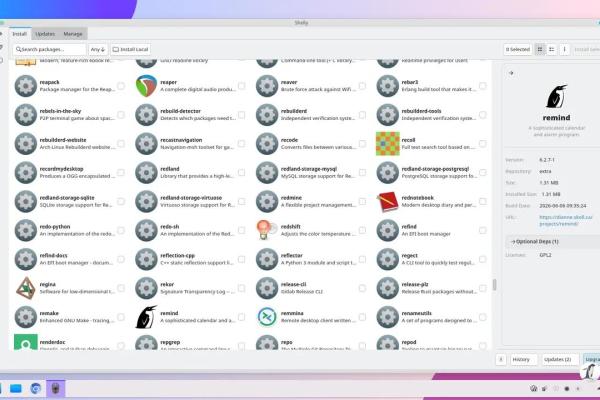The image size is (600, 400).
Task: Launch the web browser from the taskbar
Action: (36, 389)
